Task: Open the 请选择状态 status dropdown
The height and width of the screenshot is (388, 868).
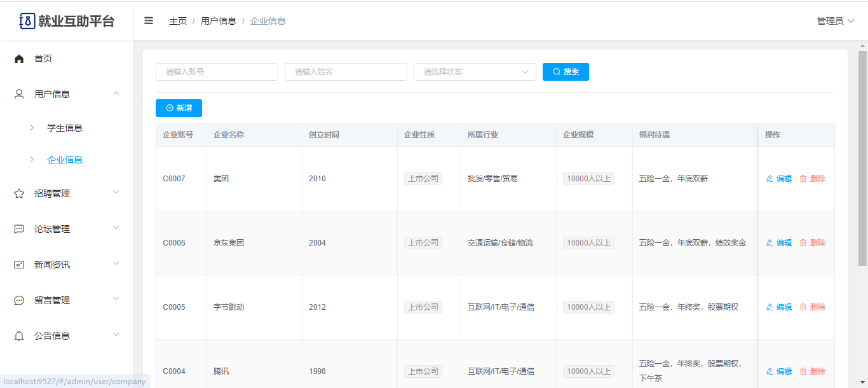Action: tap(474, 72)
